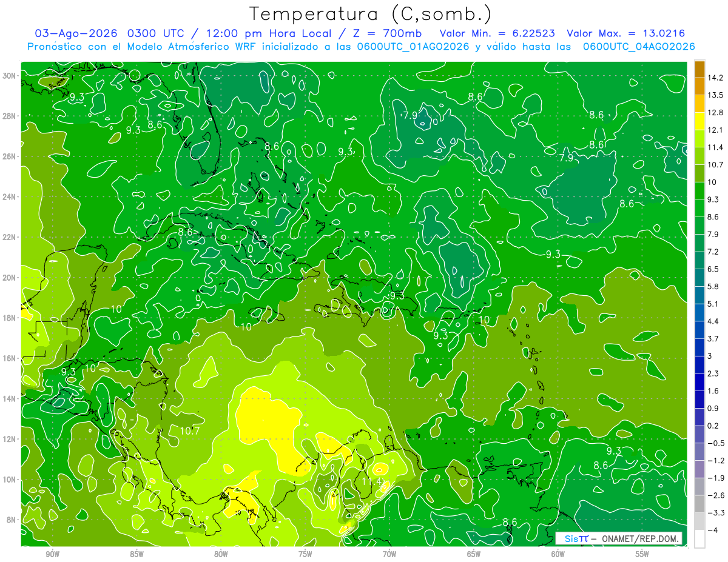Click the "2.3" colorbar legend value
This screenshot has height=562, width=728.
click(713, 373)
